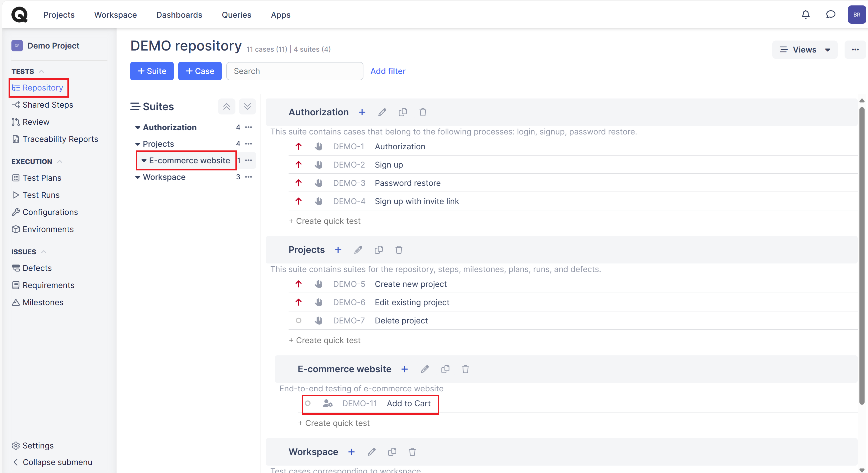Click trash icon for Projects suite
Viewport: 868px width, 473px height.
pos(399,250)
